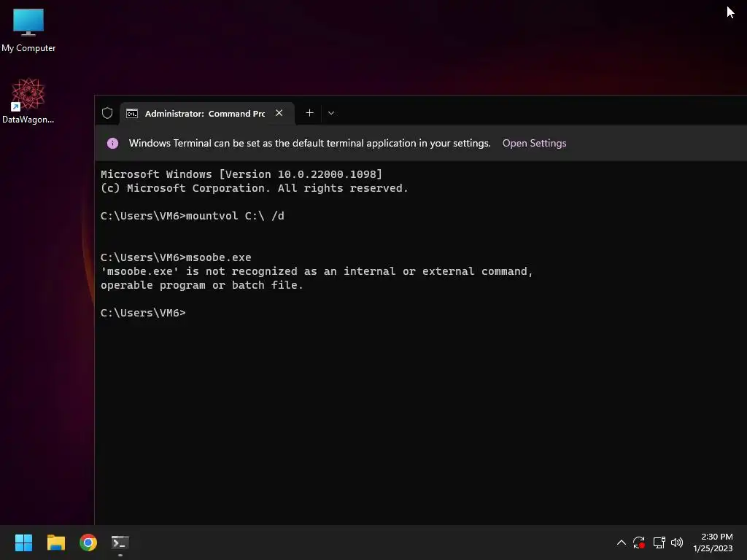Click the administrator shield icon in Terminal
This screenshot has width=747, height=560.
[x=107, y=113]
